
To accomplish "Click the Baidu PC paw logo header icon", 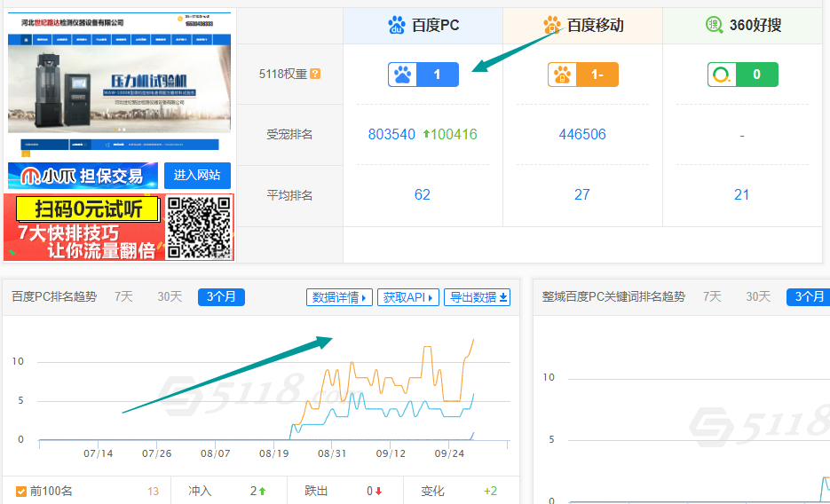I will click(396, 25).
